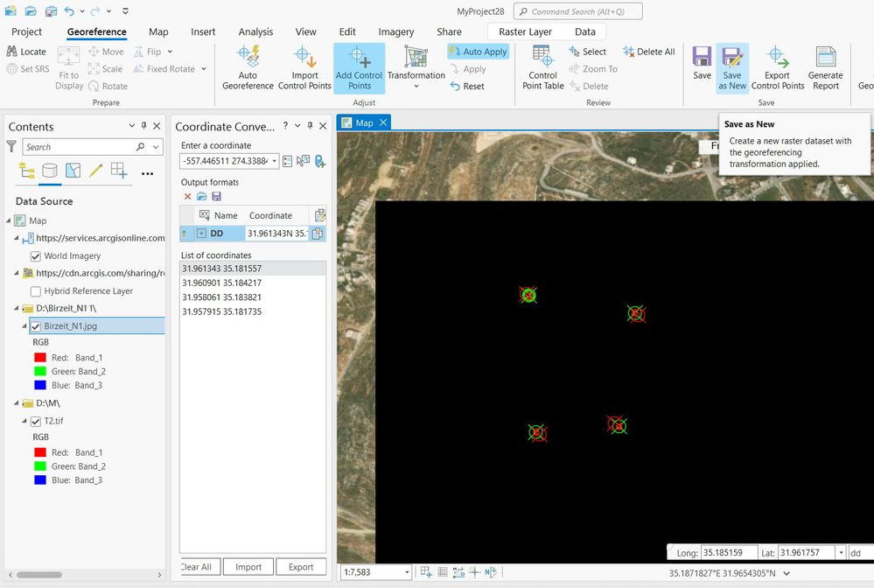The image size is (874, 588).
Task: Click the red Band_1 swatch under Birzeit_N1.jpg
Action: [40, 357]
